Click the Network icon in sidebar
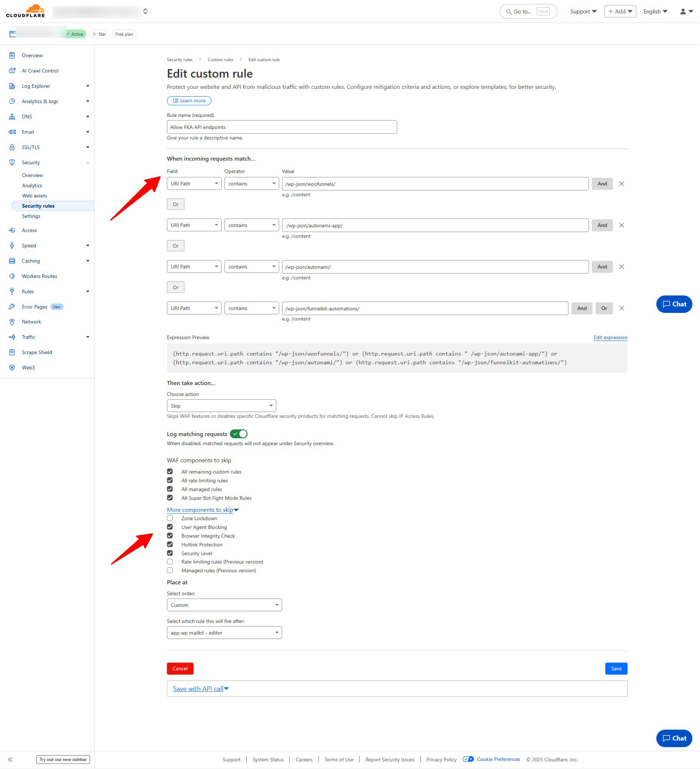This screenshot has width=700, height=769. (x=12, y=322)
